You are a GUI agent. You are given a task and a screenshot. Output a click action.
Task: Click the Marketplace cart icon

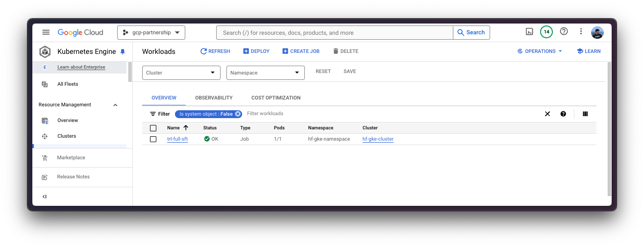45,158
